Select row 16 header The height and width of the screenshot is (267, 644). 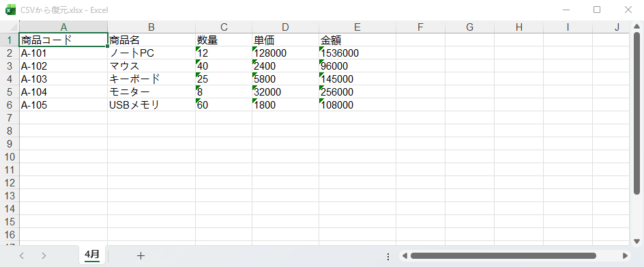pos(10,234)
